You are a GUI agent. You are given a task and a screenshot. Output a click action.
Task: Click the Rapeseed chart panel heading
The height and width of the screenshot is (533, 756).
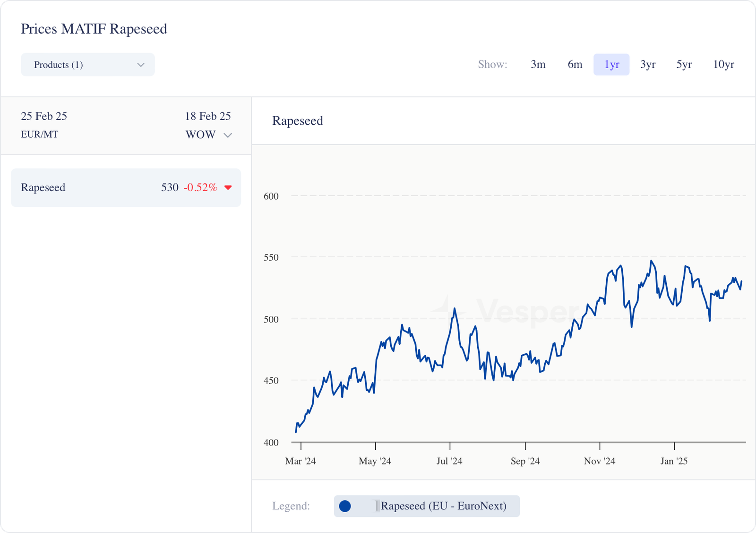[x=298, y=121]
